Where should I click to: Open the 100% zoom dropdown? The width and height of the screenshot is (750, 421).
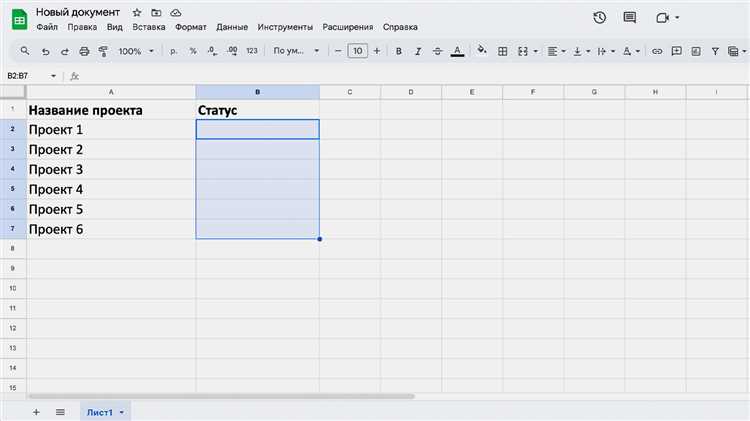tap(135, 50)
